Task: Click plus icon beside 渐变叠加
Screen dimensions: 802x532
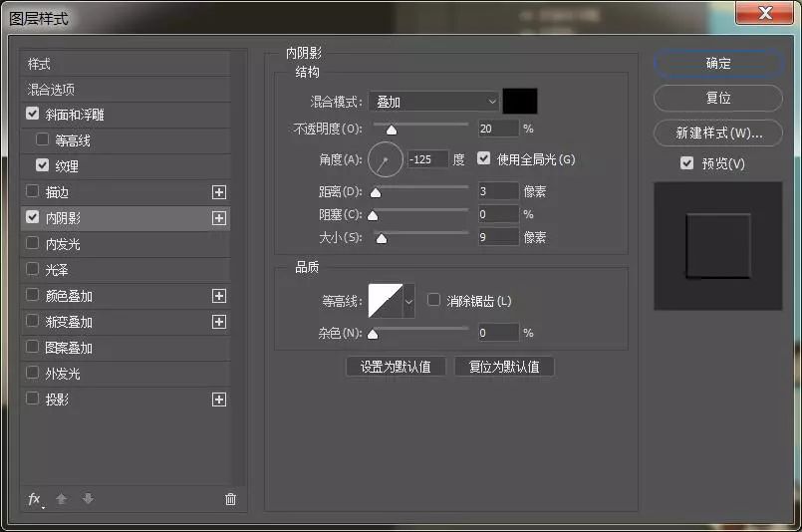Action: point(219,322)
